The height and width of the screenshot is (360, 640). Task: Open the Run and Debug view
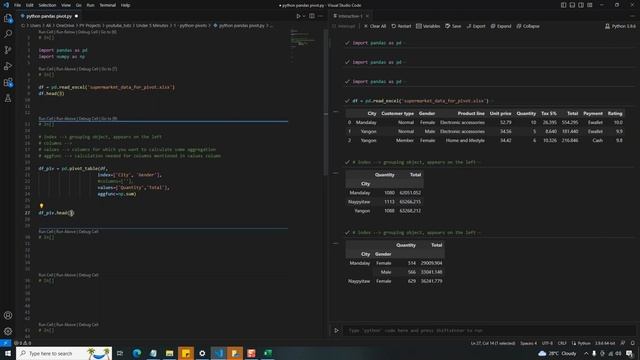click(8, 66)
